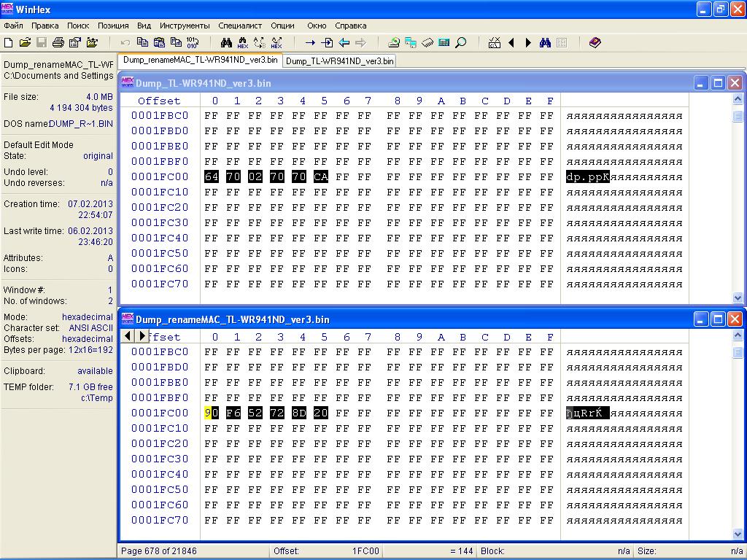Image resolution: width=747 pixels, height=560 pixels.
Task: Open the Специалист menu
Action: point(240,26)
